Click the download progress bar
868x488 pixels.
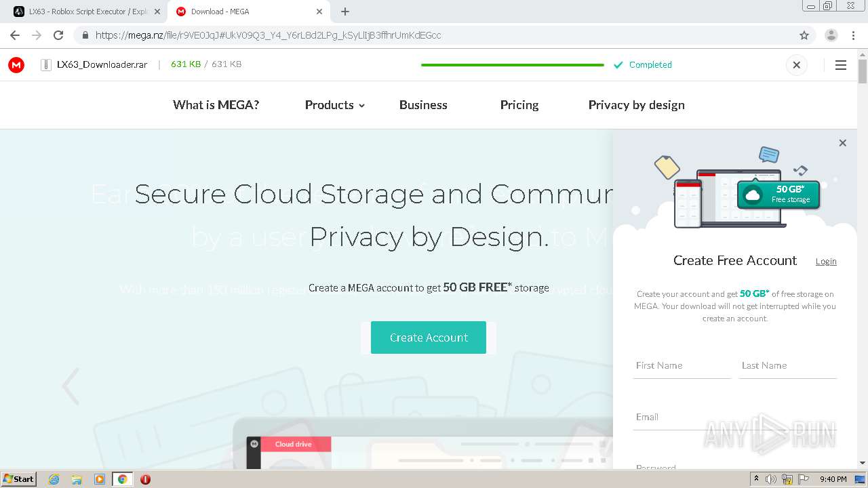click(x=512, y=65)
